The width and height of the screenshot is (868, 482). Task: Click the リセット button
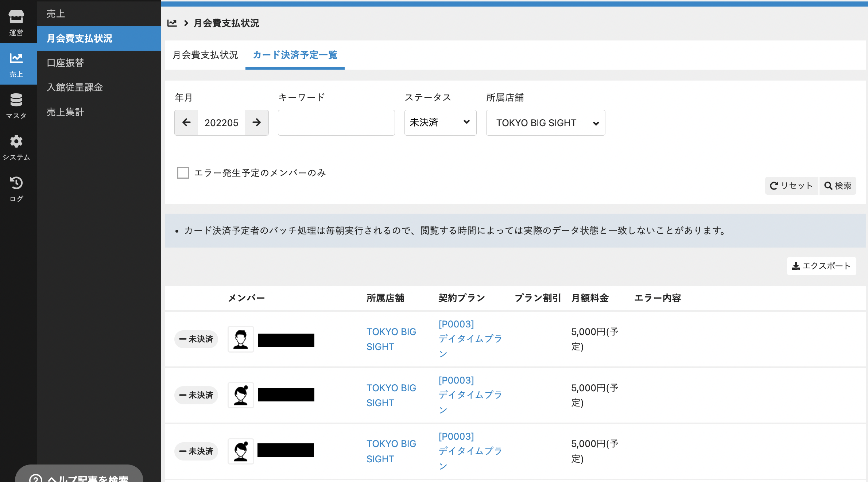point(791,186)
